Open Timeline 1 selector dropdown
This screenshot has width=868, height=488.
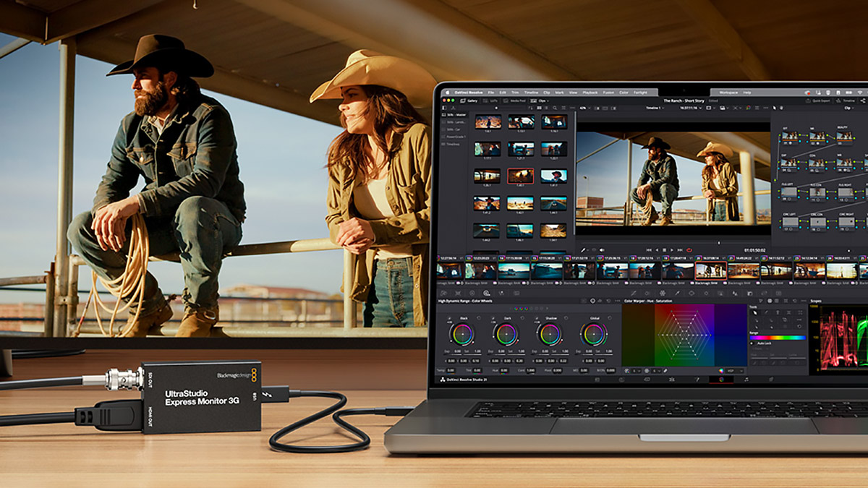[655, 108]
